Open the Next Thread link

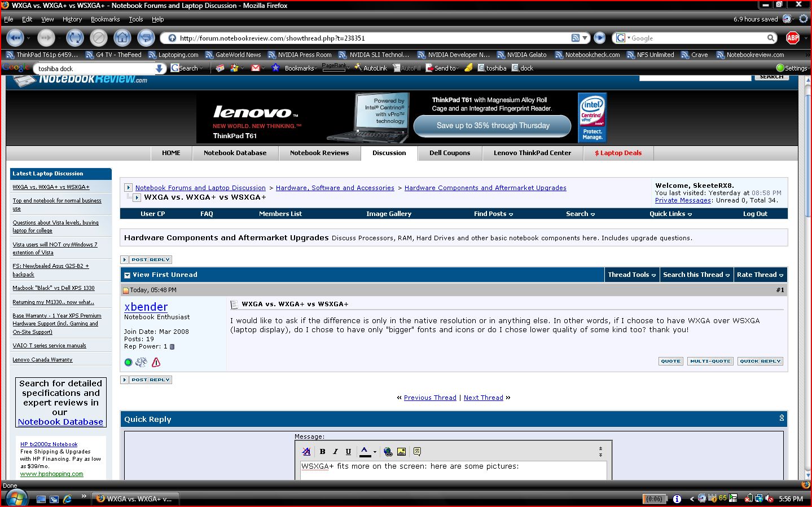point(484,398)
